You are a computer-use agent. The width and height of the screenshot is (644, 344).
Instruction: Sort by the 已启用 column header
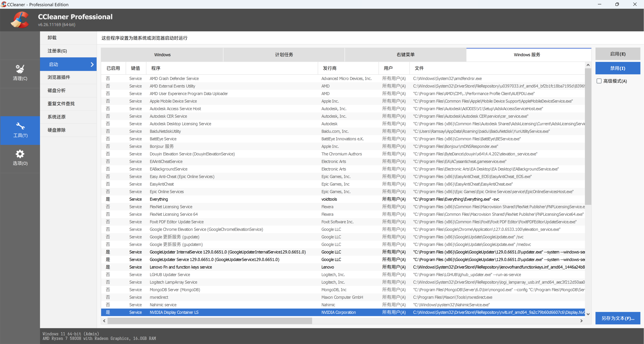tap(113, 68)
